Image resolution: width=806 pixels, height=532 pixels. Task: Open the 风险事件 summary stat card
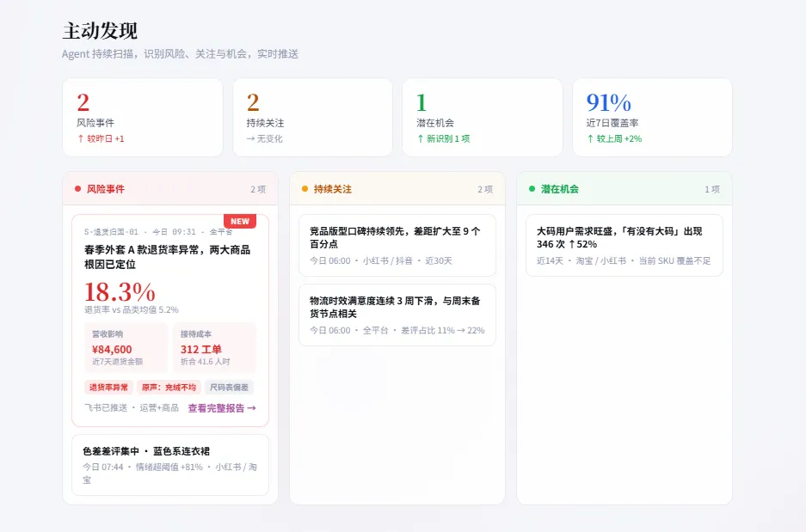coord(143,118)
